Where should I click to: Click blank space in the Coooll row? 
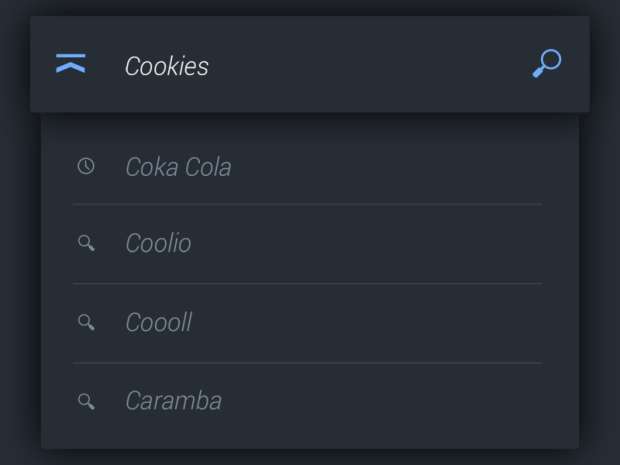[400, 323]
